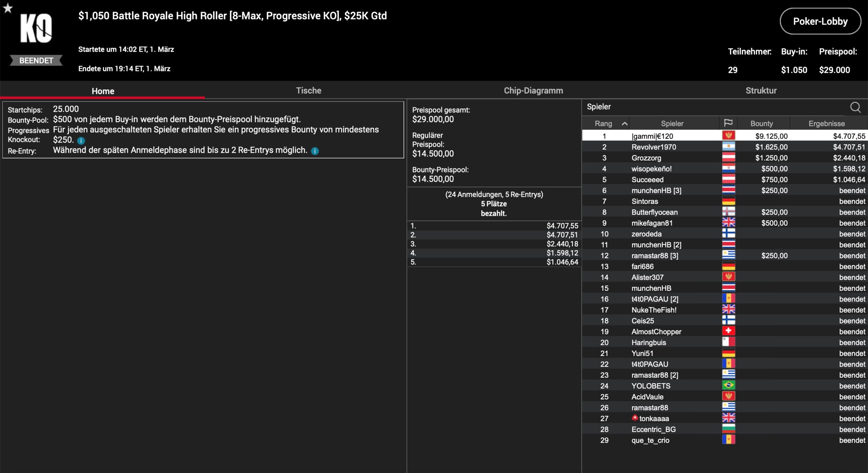Click Switzerland flag next to AlmostChopper
This screenshot has height=473, width=868.
728,331
